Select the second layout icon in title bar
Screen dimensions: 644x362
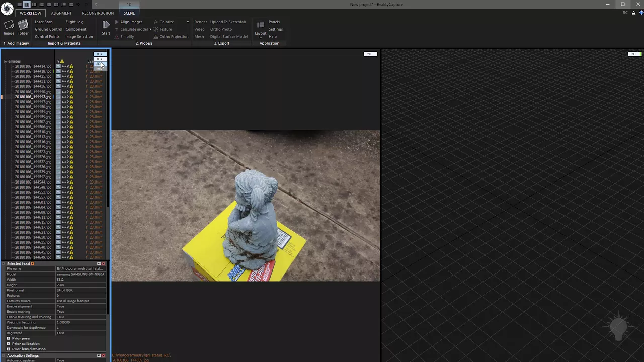click(27, 4)
